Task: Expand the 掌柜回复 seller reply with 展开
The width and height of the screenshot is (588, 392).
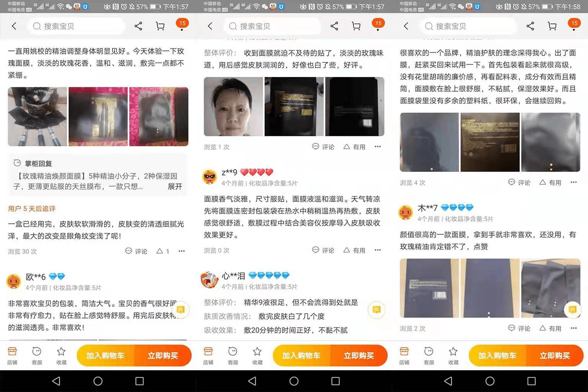Action: (175, 186)
